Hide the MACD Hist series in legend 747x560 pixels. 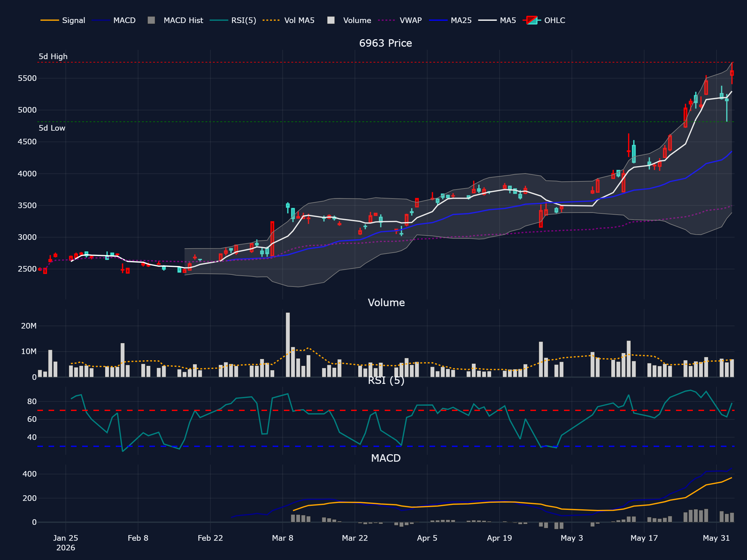pyautogui.click(x=176, y=20)
